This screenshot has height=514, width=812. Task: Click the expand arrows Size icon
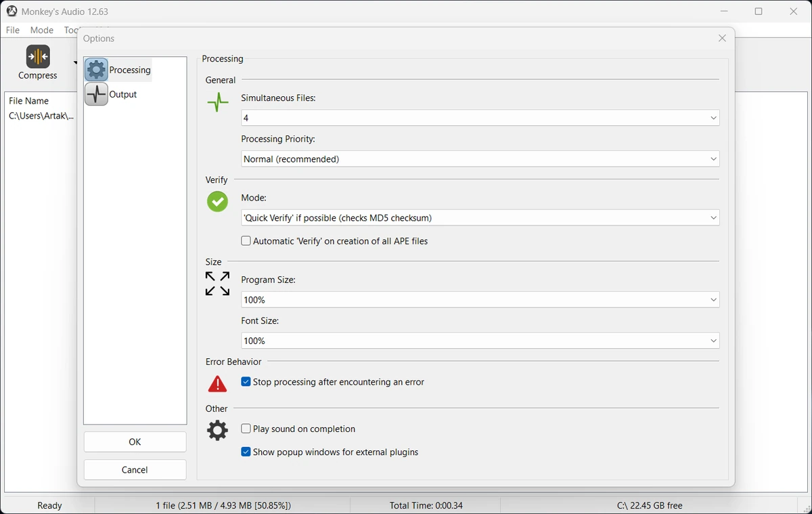tap(217, 284)
